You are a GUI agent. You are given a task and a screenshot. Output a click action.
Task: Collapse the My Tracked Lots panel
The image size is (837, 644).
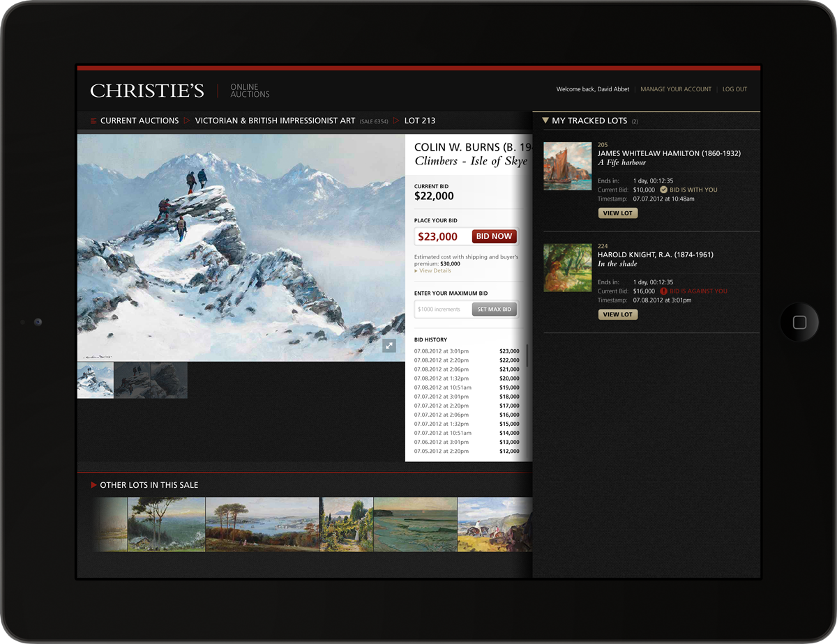tap(546, 121)
